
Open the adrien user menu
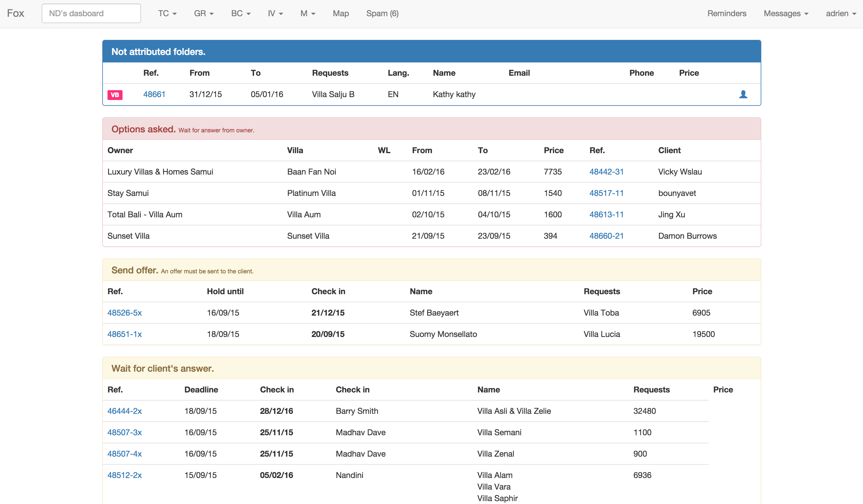click(840, 13)
